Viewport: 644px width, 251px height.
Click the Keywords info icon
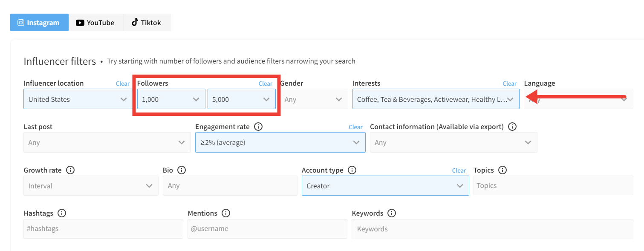pyautogui.click(x=392, y=213)
